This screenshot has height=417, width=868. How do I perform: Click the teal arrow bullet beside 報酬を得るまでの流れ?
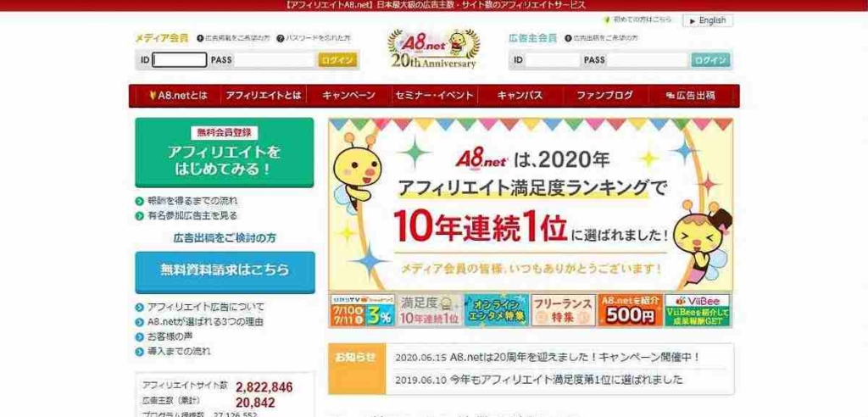pos(140,201)
